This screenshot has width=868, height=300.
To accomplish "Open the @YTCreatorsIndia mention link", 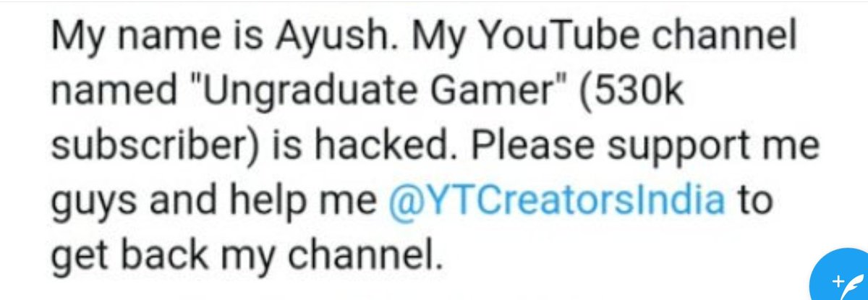I will click(556, 200).
